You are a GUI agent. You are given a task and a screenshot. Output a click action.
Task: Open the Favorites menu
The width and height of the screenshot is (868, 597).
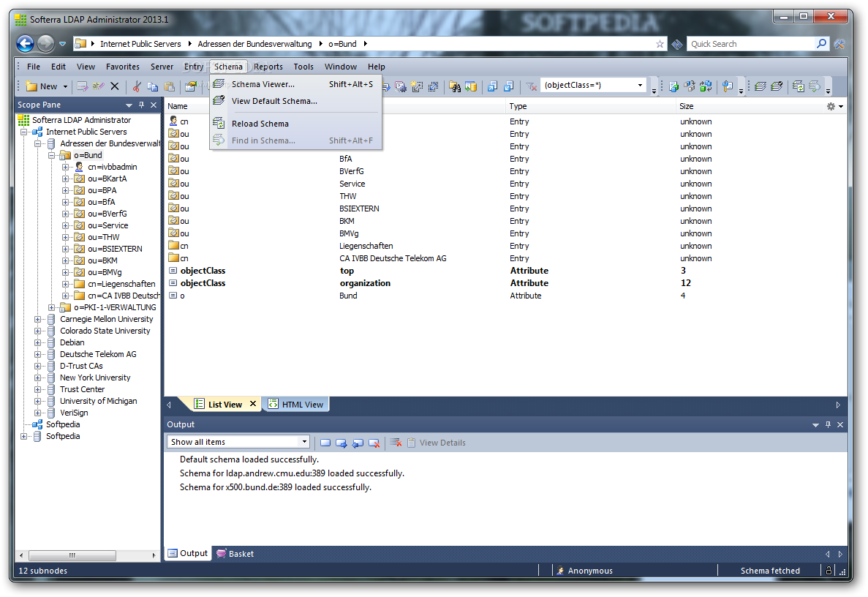coord(122,67)
